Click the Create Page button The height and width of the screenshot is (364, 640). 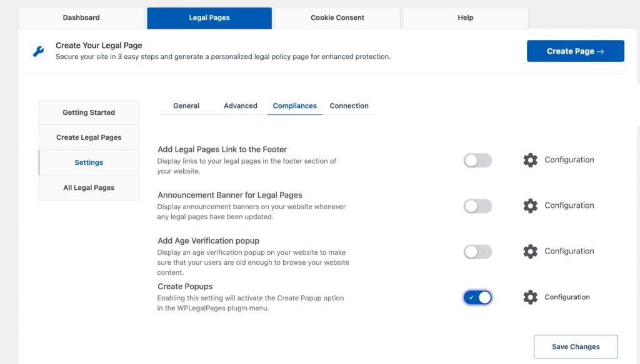pos(575,51)
